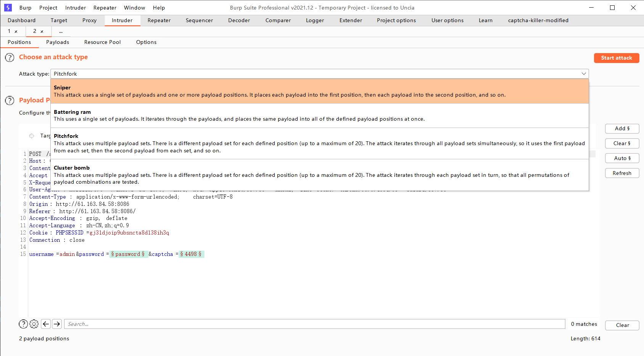Select Sniper attack type option
This screenshot has width=644, height=356.
(x=320, y=91)
